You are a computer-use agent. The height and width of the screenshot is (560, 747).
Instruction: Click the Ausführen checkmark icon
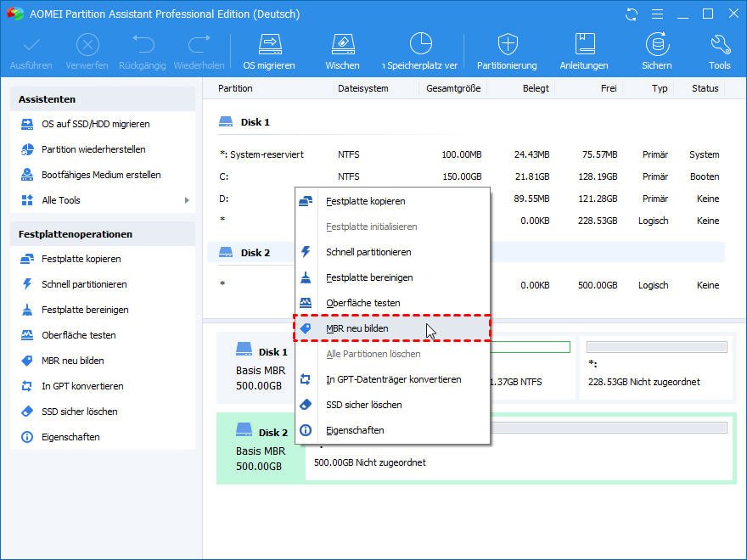coord(31,45)
